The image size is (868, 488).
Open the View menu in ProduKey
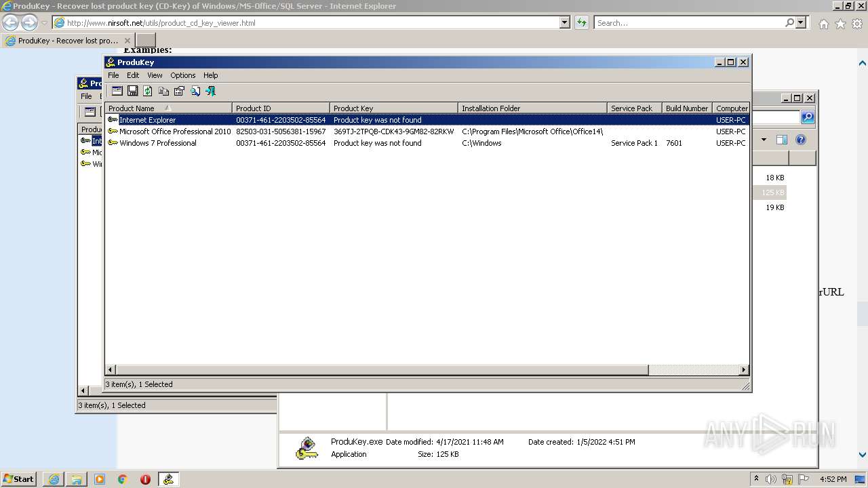(x=155, y=75)
